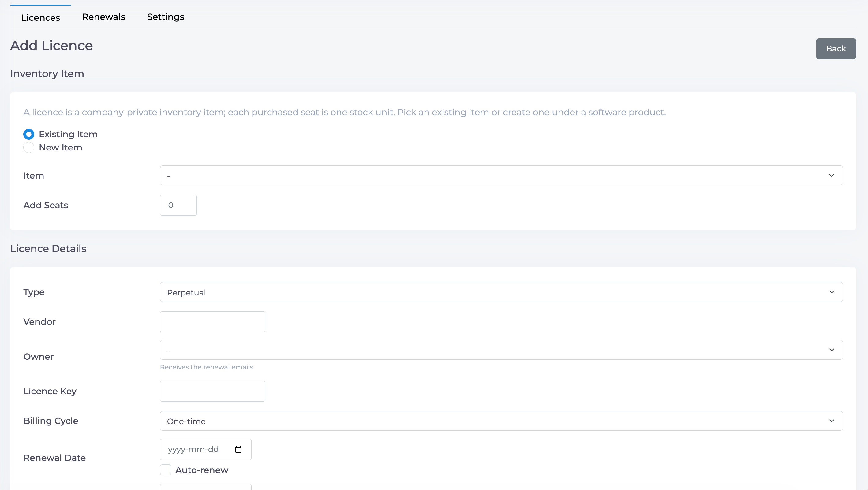Open the Owner dropdown

(x=501, y=350)
